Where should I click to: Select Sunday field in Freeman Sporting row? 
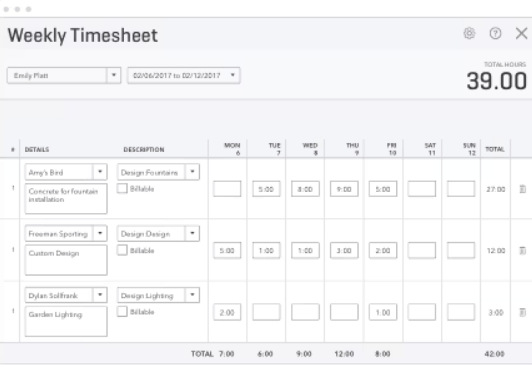click(x=461, y=250)
